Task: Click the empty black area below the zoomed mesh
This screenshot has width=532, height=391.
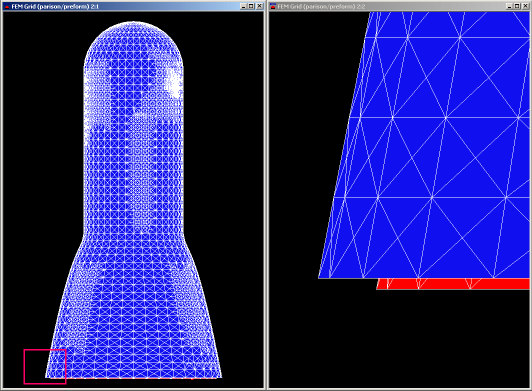Action: (399, 339)
